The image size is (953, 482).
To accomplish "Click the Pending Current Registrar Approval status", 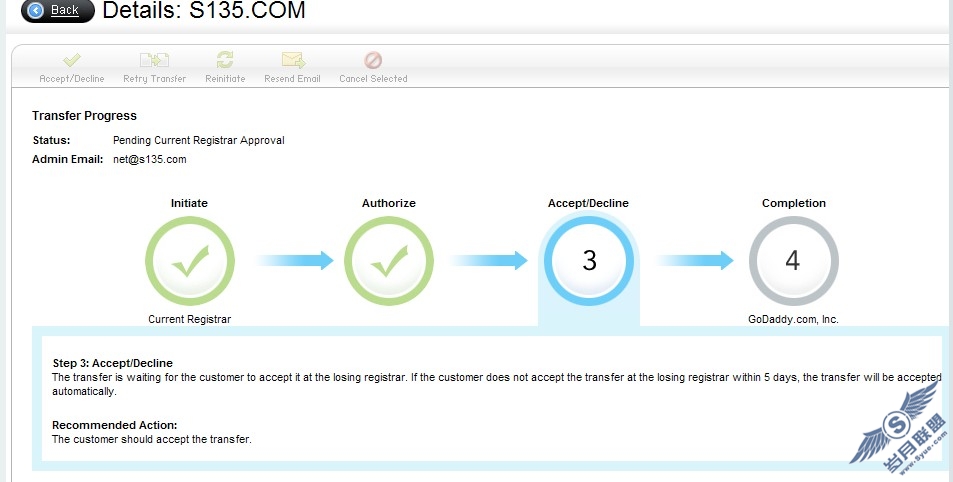I will 198,140.
